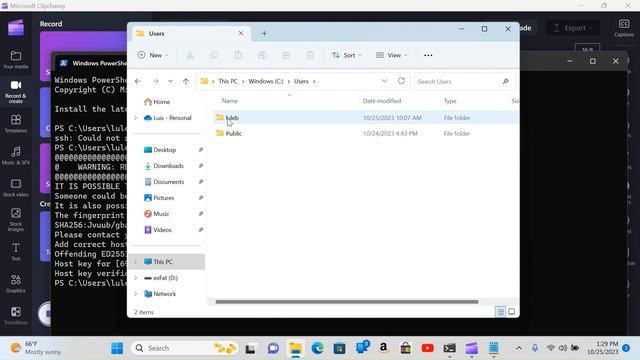Open Music & SFX in Clipchamp sidebar
Viewport: 640px width, 360px height.
pos(16,156)
